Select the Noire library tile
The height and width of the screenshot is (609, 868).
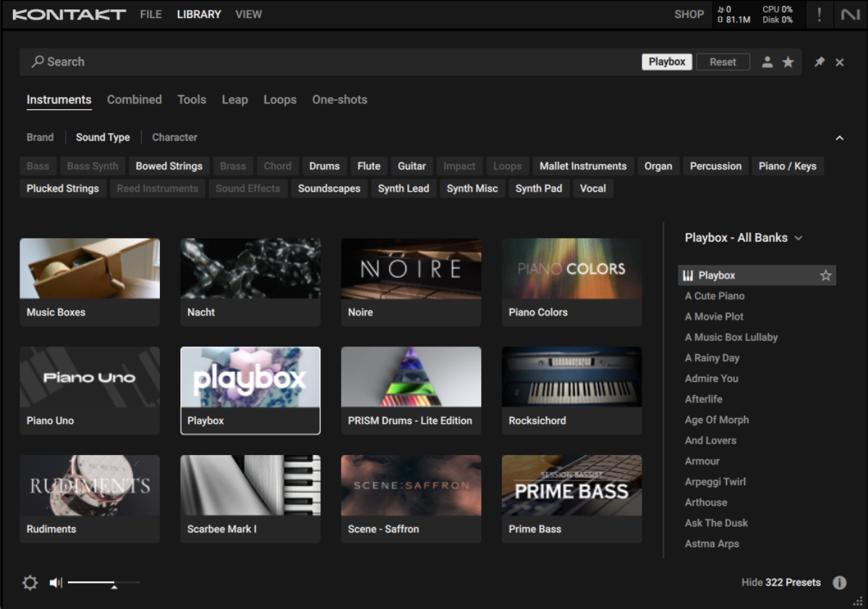pyautogui.click(x=411, y=282)
